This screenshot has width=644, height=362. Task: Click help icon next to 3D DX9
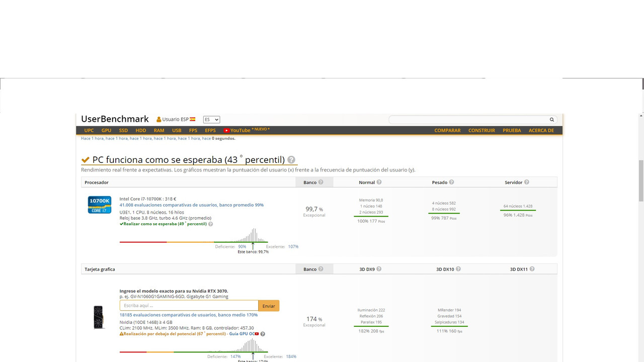[379, 269]
